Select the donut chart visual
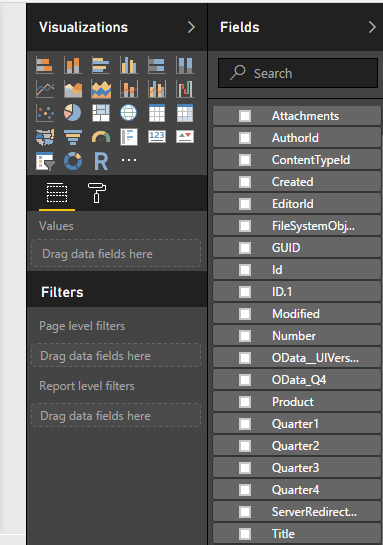 click(73, 161)
